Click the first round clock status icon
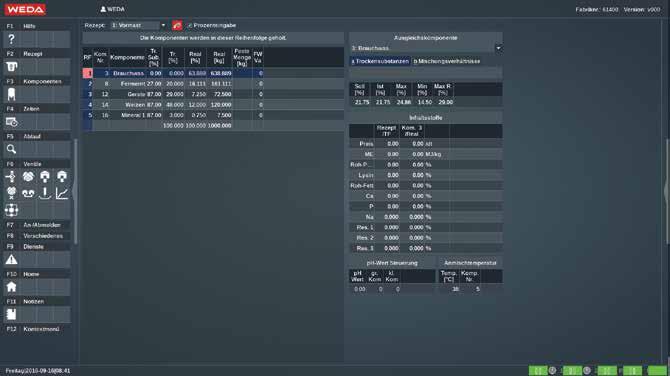This screenshot has width=670, height=376. pos(552,370)
